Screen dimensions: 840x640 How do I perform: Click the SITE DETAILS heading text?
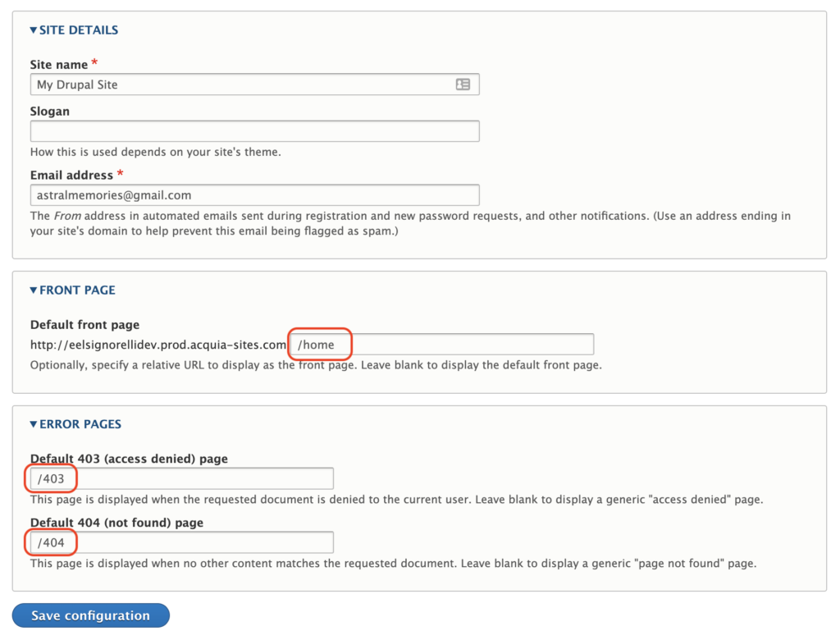pos(79,30)
